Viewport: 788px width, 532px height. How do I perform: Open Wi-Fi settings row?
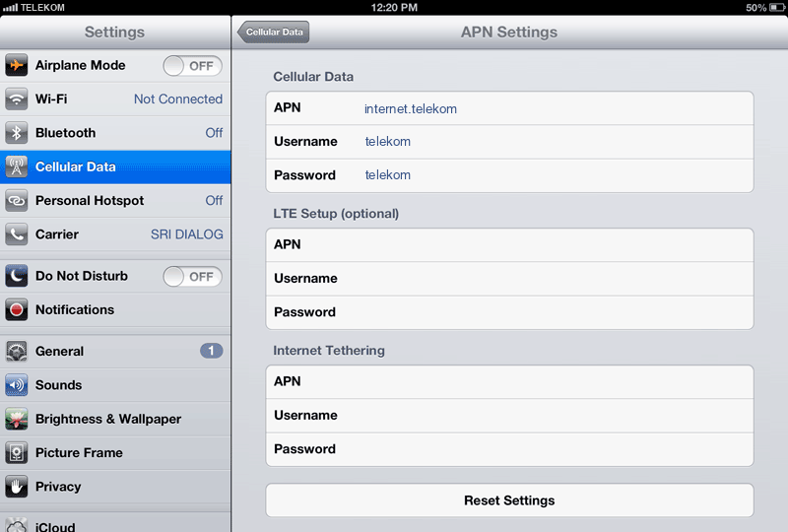tap(115, 100)
